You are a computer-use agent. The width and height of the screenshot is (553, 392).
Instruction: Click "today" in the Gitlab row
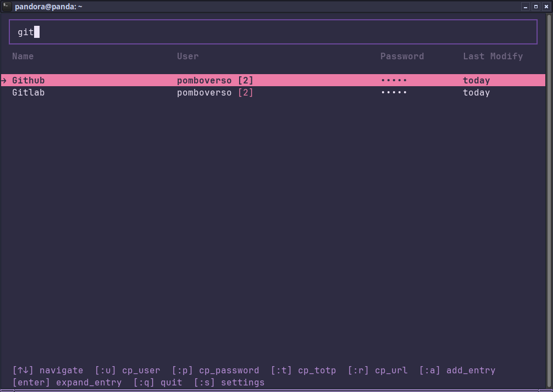[x=477, y=93]
